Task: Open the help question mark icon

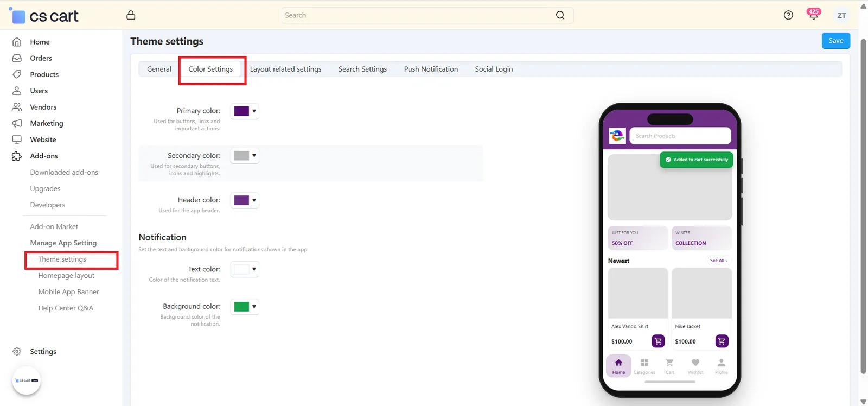Action: click(x=788, y=15)
